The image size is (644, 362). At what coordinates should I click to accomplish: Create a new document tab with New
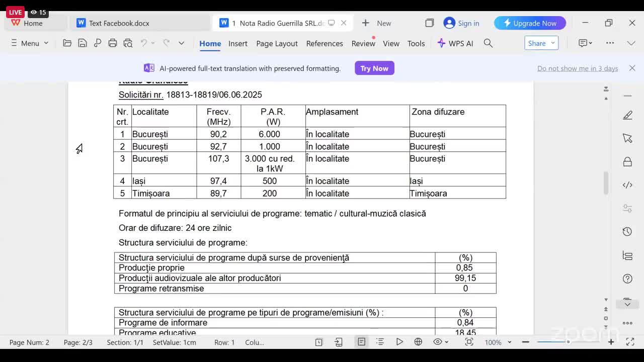pyautogui.click(x=376, y=23)
